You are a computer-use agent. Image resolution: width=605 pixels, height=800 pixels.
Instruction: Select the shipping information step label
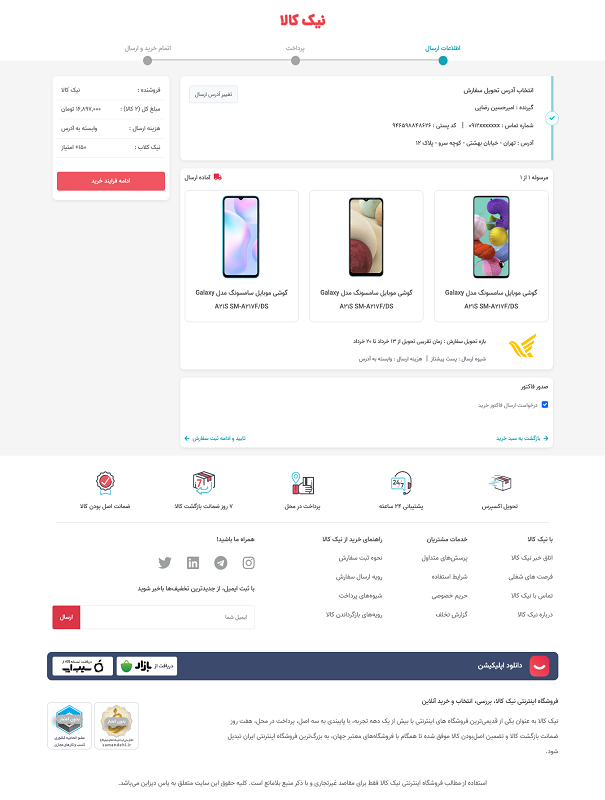point(443,48)
